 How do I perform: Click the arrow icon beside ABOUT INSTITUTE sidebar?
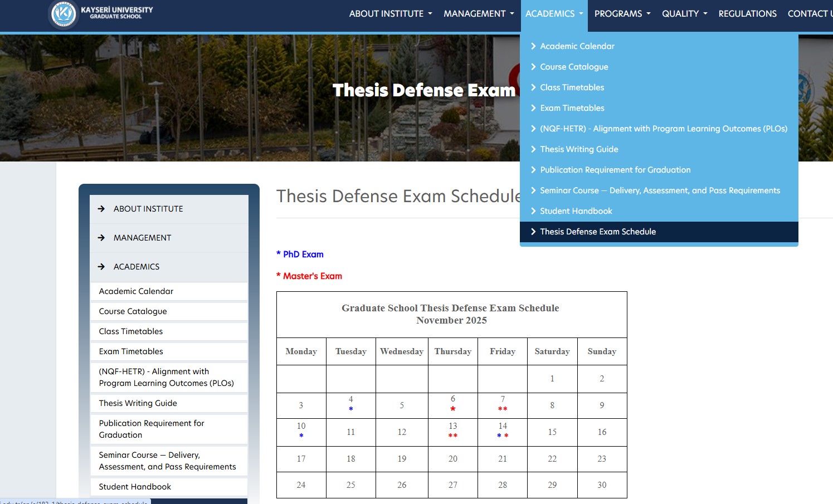pyautogui.click(x=101, y=209)
